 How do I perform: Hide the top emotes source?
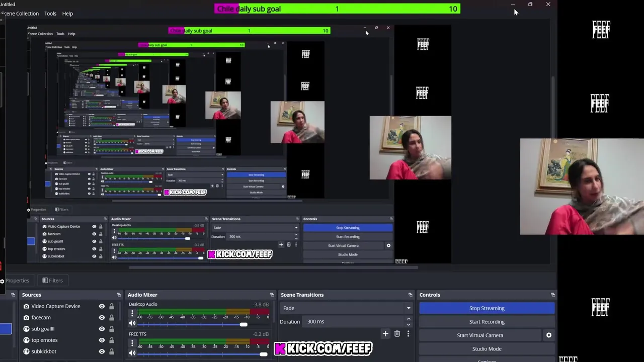tap(102, 340)
